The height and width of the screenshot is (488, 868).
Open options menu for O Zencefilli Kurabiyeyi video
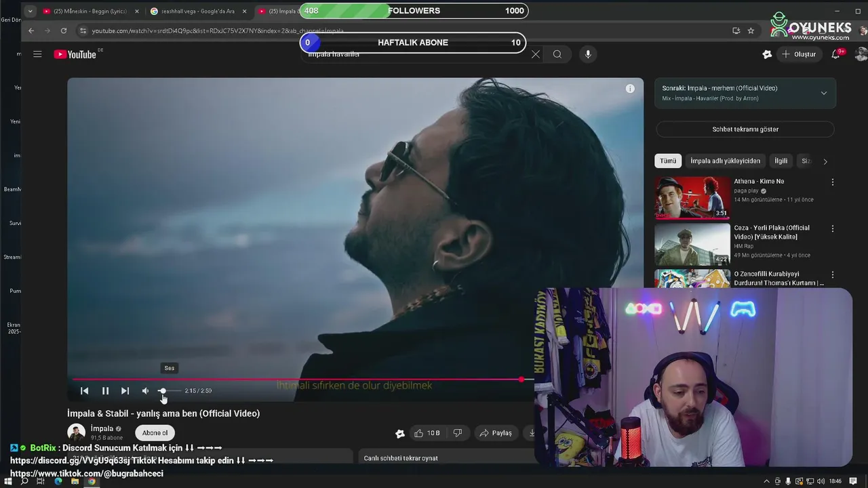click(x=833, y=275)
